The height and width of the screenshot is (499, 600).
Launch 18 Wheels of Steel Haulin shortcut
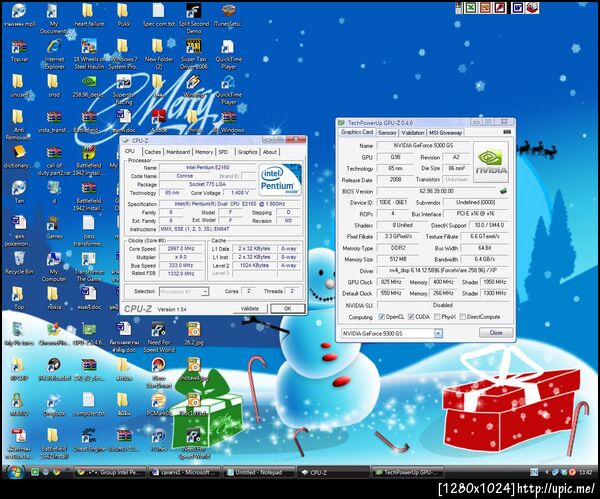pyautogui.click(x=89, y=54)
